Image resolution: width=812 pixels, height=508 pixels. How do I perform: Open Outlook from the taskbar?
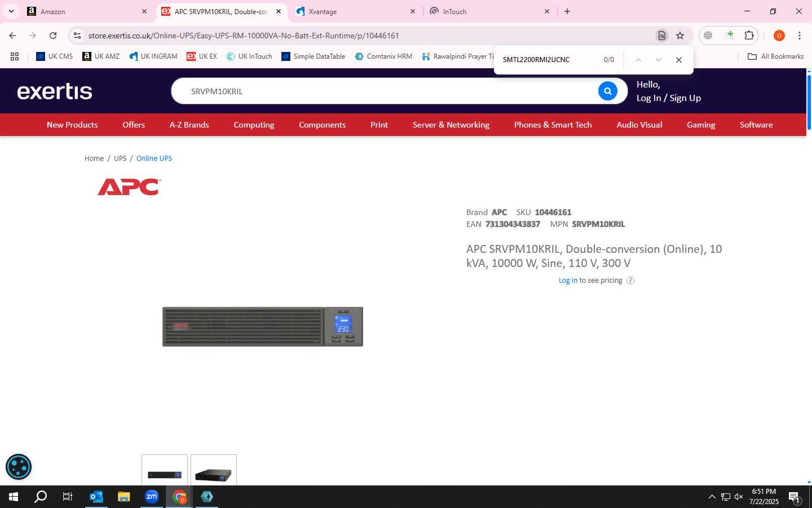coord(96,497)
